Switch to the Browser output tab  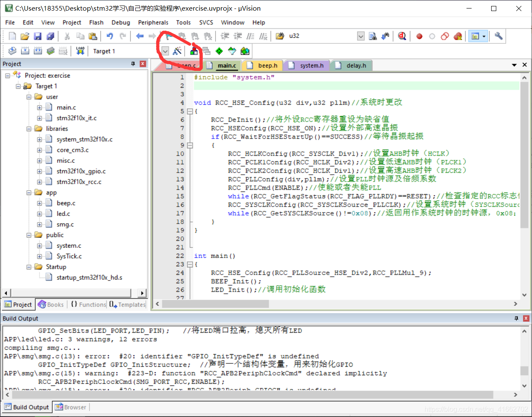pos(71,407)
